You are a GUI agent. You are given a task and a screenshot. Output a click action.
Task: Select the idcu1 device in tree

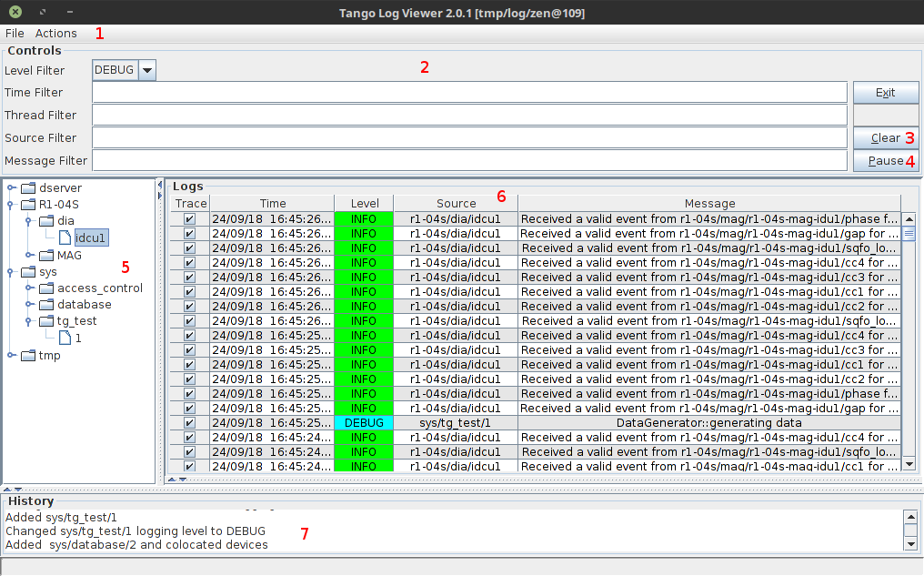coord(91,237)
